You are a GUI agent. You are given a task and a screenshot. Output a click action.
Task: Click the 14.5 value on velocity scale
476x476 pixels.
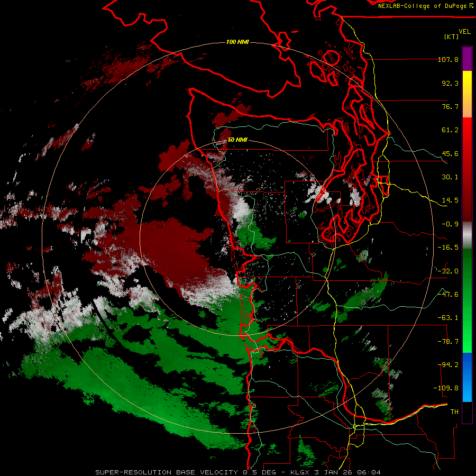pos(450,200)
